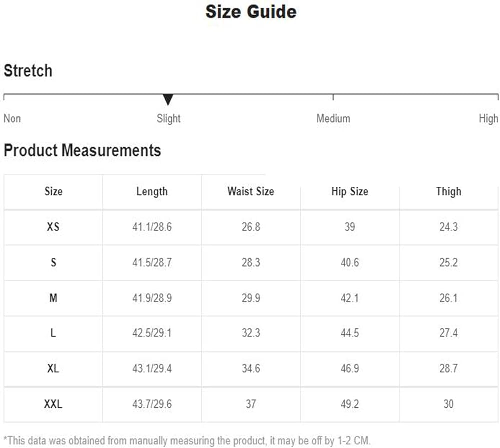Click the Size column header
The height and width of the screenshot is (448, 500).
(53, 191)
